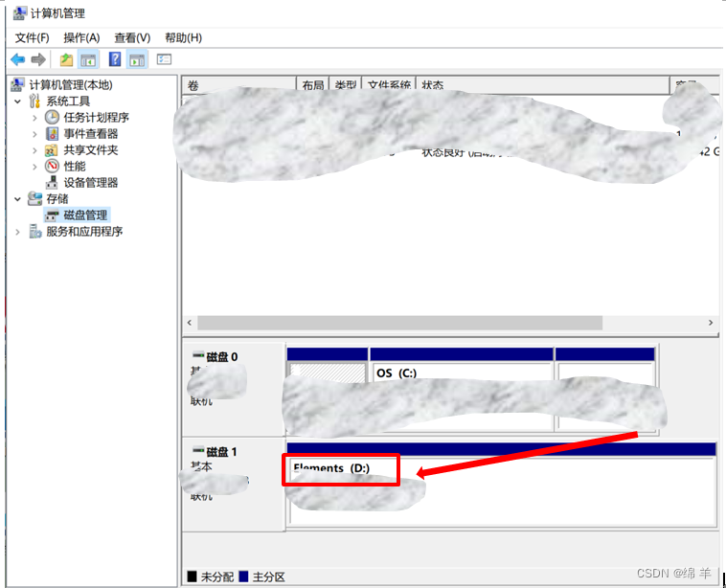The width and height of the screenshot is (726, 588).
Task: Expand the 共享文件夹 tree node
Action: pos(34,150)
